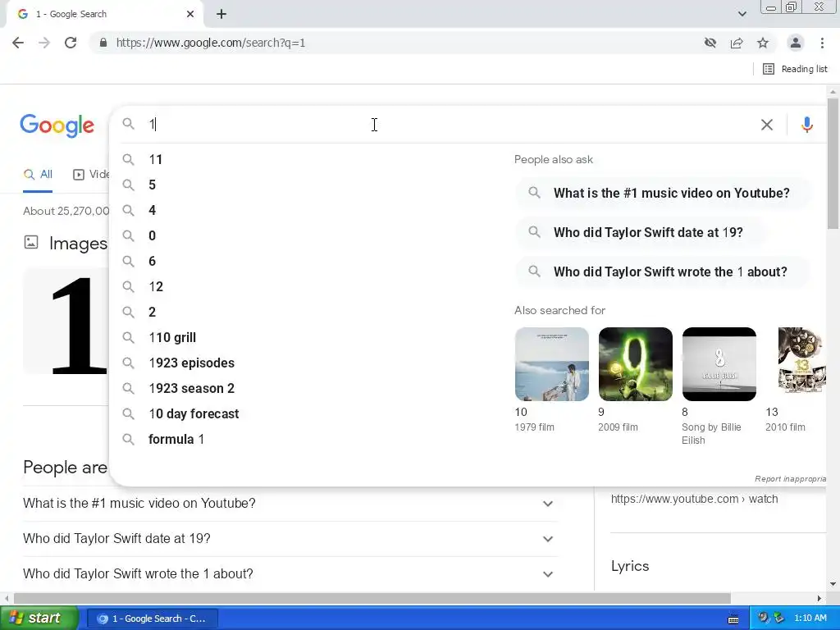Click the first system tray icon

tap(764, 619)
